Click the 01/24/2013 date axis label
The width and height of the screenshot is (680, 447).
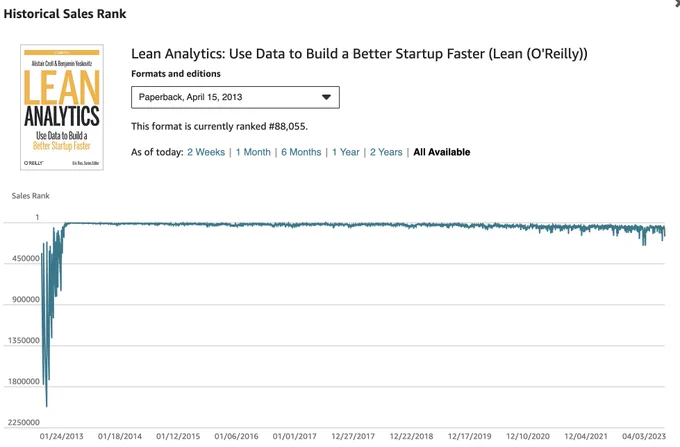[x=61, y=436]
